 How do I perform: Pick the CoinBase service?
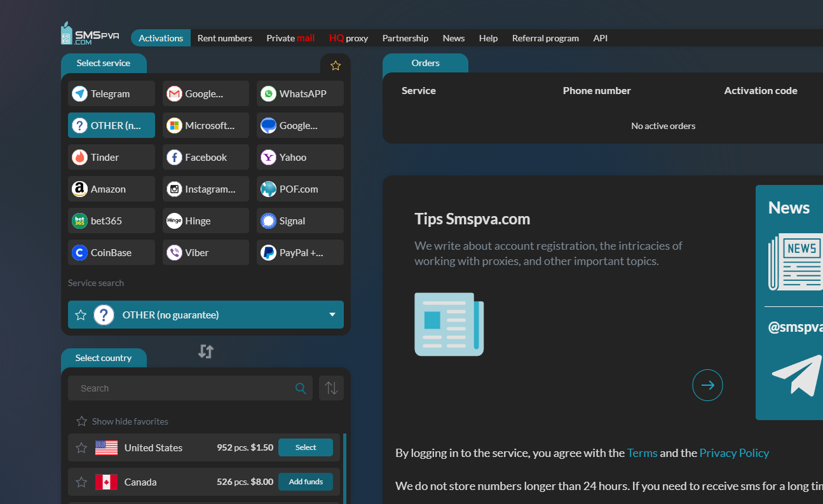click(111, 252)
